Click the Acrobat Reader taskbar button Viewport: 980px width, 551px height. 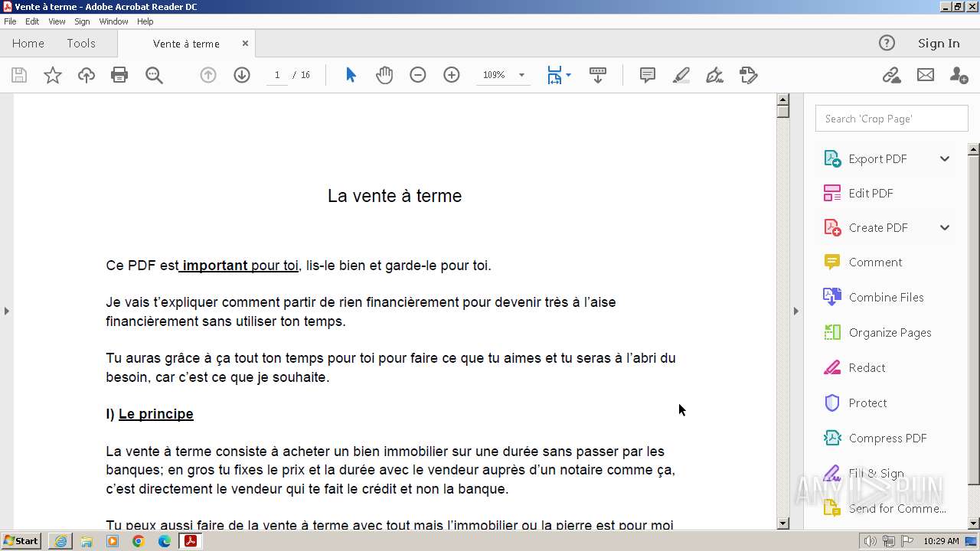[190, 541]
